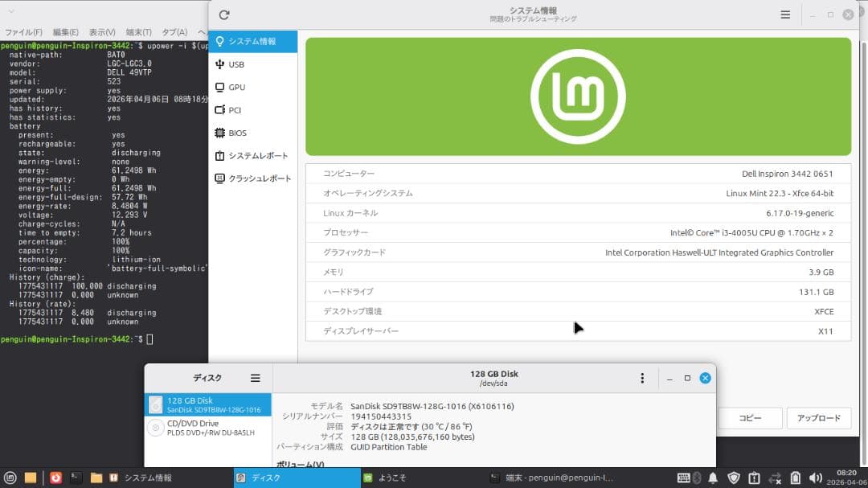Open the USB section in the sidebar
This screenshot has height=488, width=868.
pyautogui.click(x=253, y=64)
